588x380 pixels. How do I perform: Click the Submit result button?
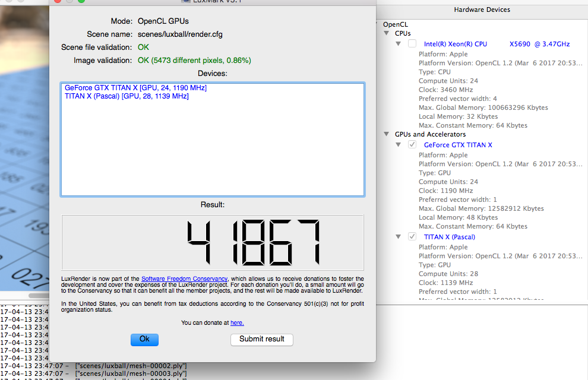click(x=262, y=340)
